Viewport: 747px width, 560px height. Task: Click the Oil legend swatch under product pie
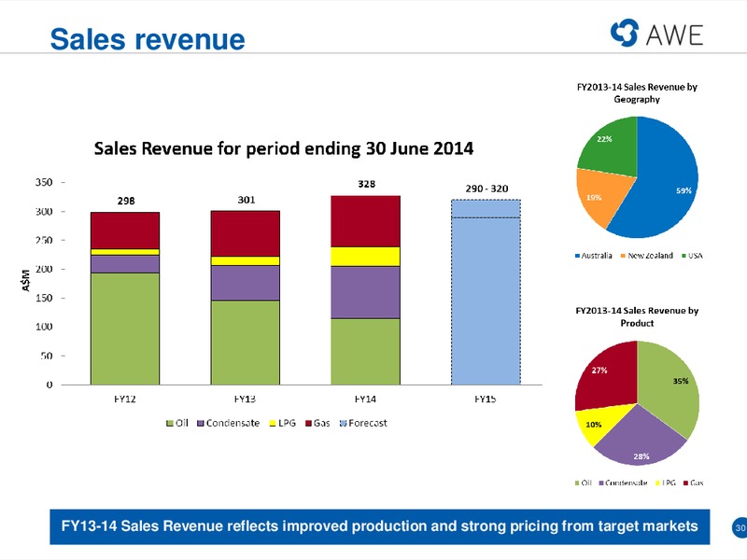[x=577, y=483]
